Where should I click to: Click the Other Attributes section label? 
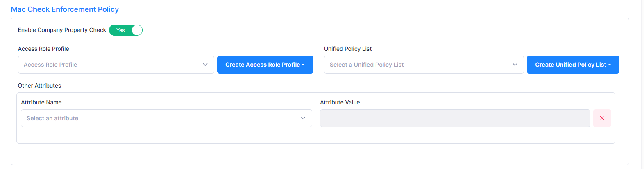(x=39, y=86)
